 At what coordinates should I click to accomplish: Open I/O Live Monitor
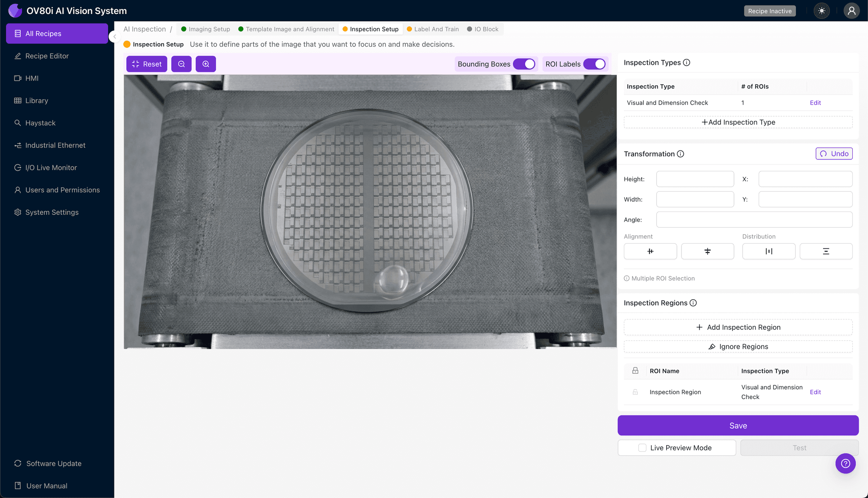pos(57,167)
